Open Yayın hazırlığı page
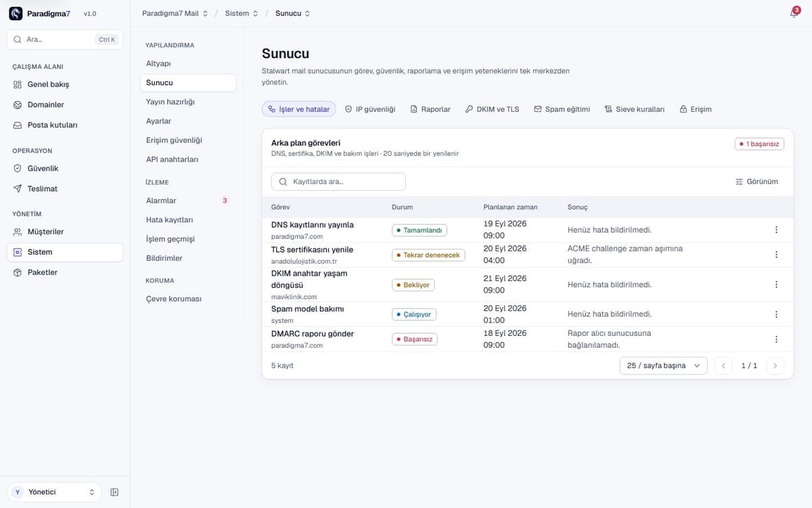The height and width of the screenshot is (508, 812). tap(188, 102)
